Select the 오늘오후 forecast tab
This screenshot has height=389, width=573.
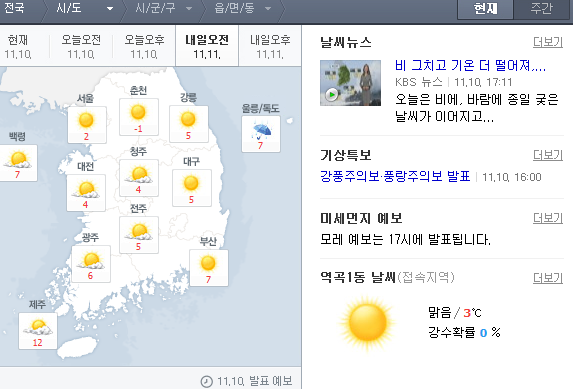pos(144,46)
